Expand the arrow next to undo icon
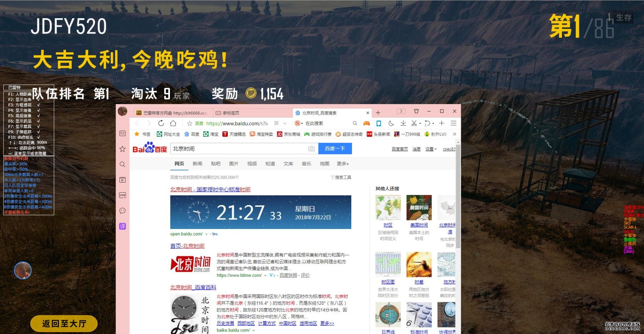Screen dimensions: 644x334 pos(433,124)
